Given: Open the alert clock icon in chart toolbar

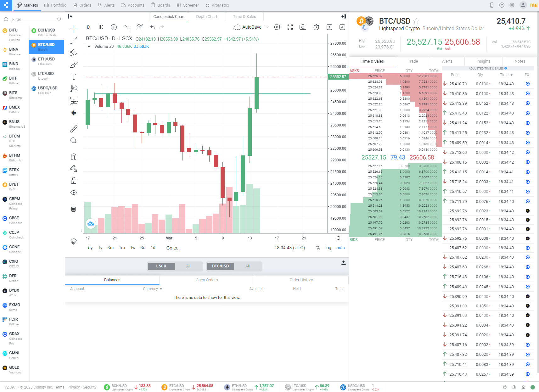Looking at the screenshot, I should (x=316, y=27).
